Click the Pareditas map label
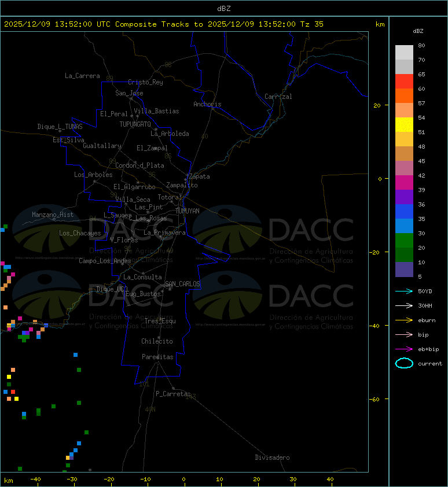 [x=157, y=357]
